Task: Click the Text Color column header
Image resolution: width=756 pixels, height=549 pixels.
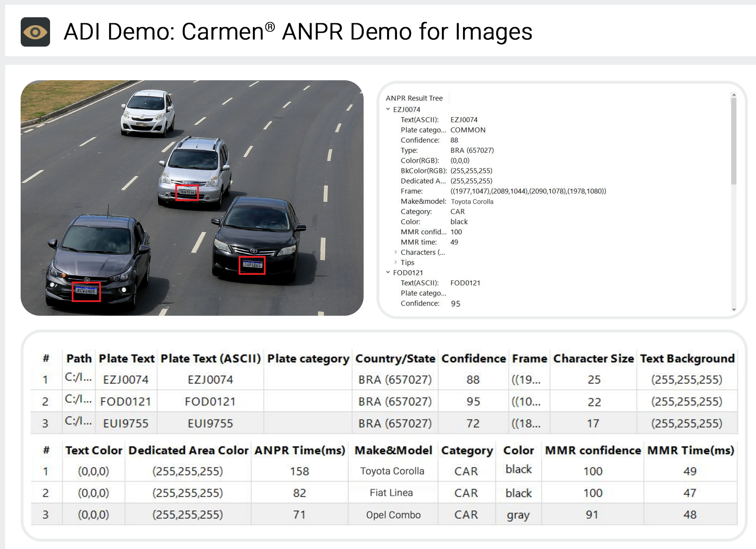Action: coord(94,450)
